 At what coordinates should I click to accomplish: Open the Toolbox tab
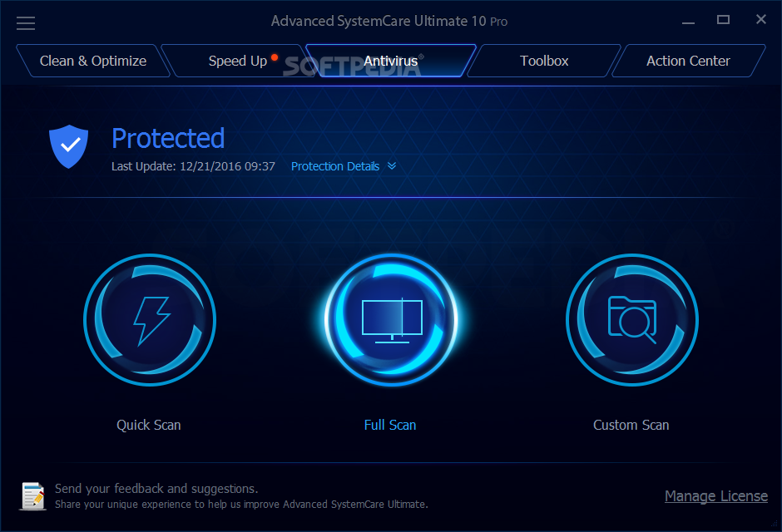[x=544, y=61]
